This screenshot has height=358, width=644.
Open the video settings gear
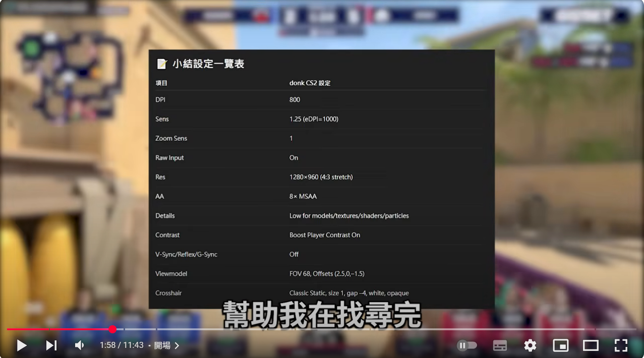tap(530, 345)
